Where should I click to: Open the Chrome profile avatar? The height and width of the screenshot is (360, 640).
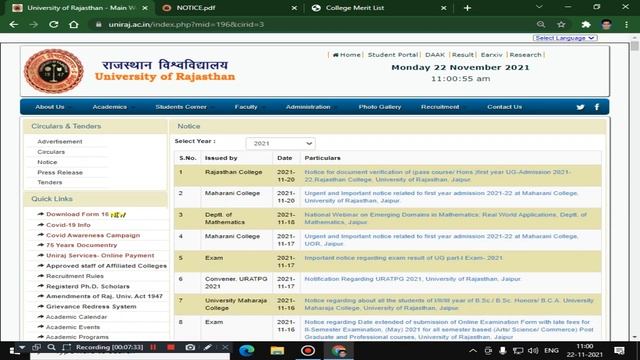(606, 24)
